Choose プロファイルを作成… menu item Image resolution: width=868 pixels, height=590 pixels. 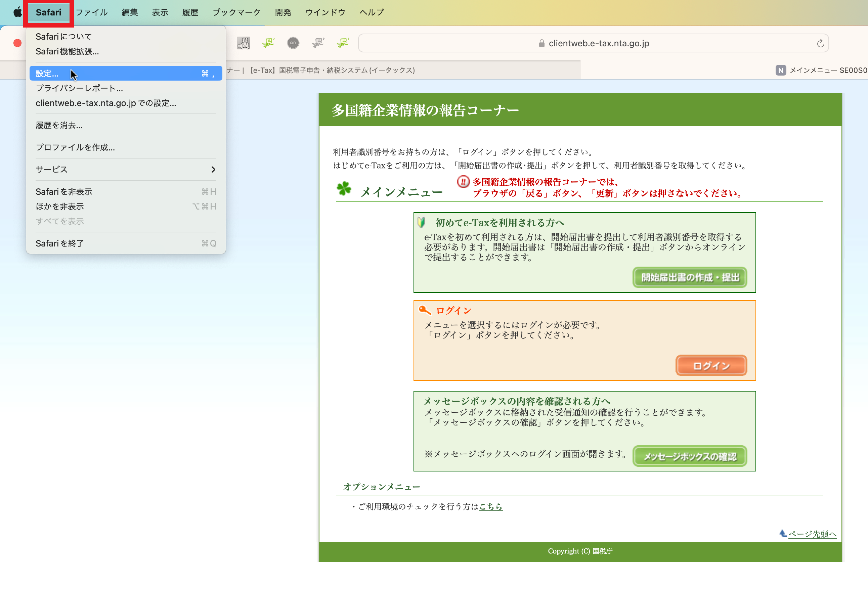click(126, 147)
